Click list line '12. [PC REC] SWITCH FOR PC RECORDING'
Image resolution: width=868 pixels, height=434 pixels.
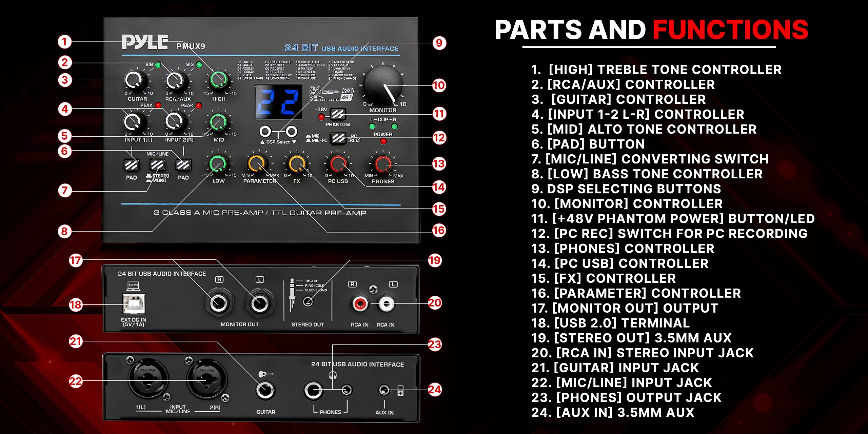pos(669,234)
